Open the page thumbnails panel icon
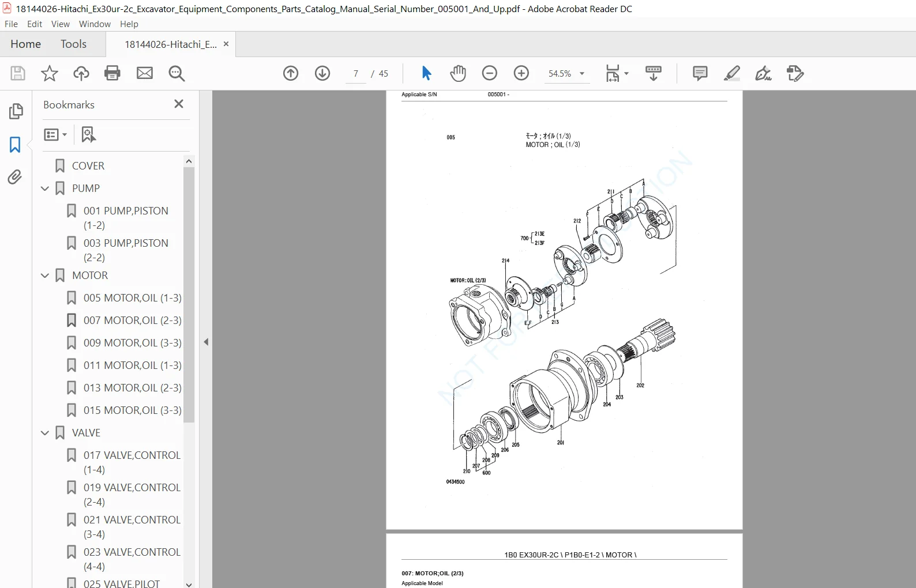Screen dimensions: 916x588 [x=16, y=111]
